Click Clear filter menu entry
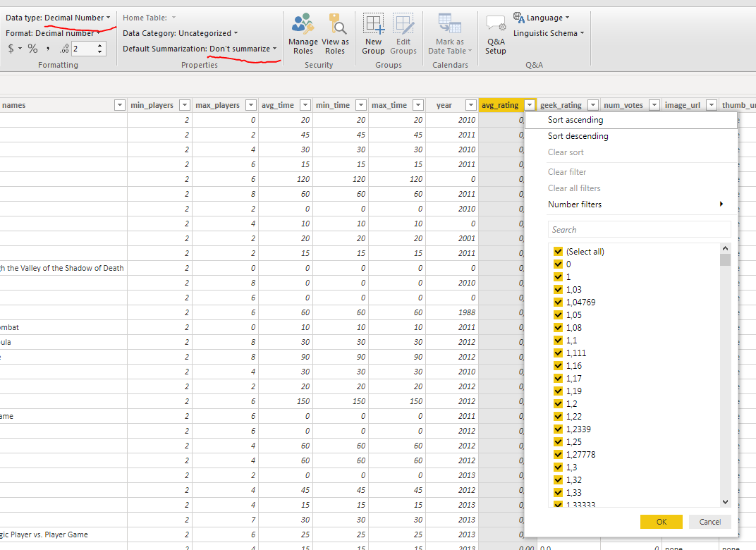This screenshot has height=550, width=756. [630, 172]
